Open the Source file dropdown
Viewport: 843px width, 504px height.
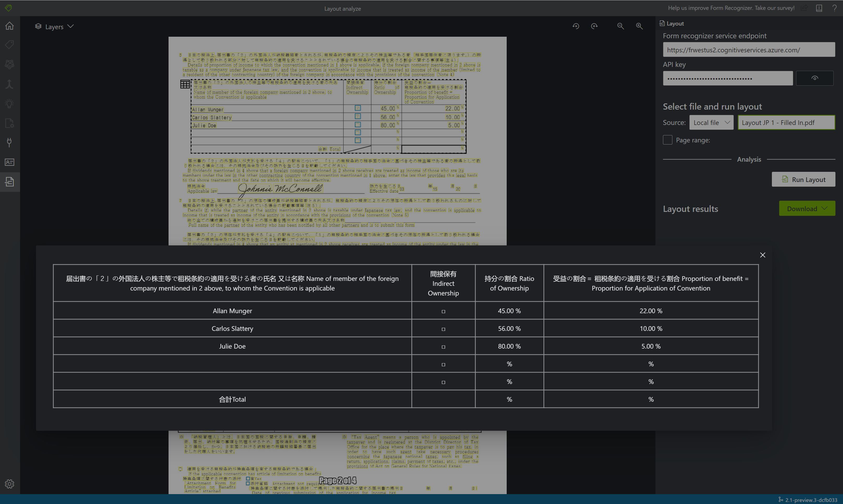(x=711, y=123)
